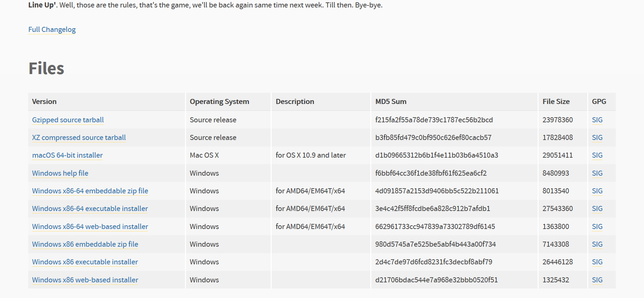Open SIG for macOS 64-bit installer

597,155
